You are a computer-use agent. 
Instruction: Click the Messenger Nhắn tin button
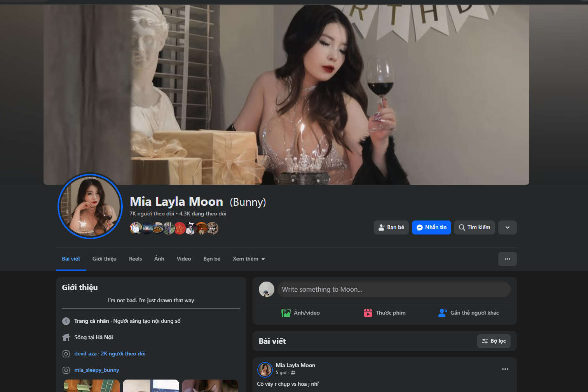[431, 227]
